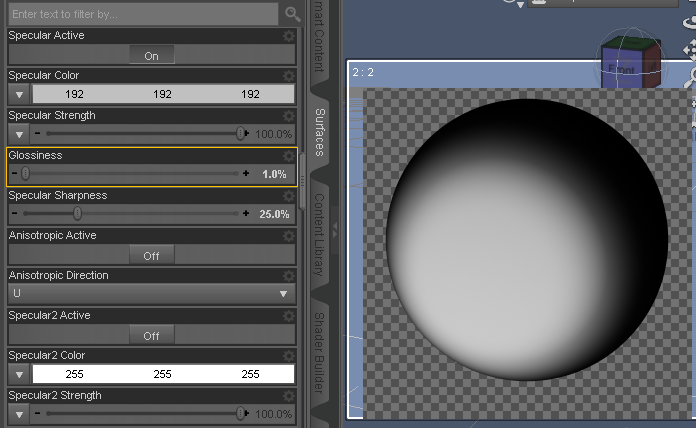Image resolution: width=696 pixels, height=428 pixels.
Task: Open the Specular2 Color map dropdown arrow
Action: point(19,374)
